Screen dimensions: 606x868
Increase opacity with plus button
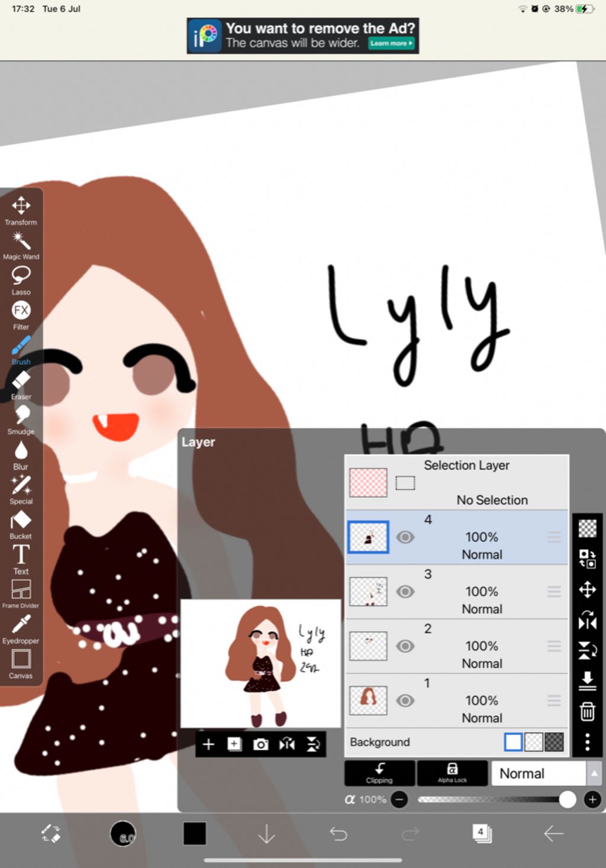click(592, 800)
